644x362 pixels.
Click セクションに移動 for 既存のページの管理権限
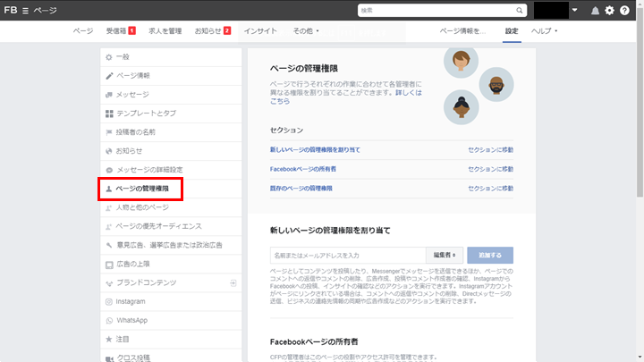[490, 189]
